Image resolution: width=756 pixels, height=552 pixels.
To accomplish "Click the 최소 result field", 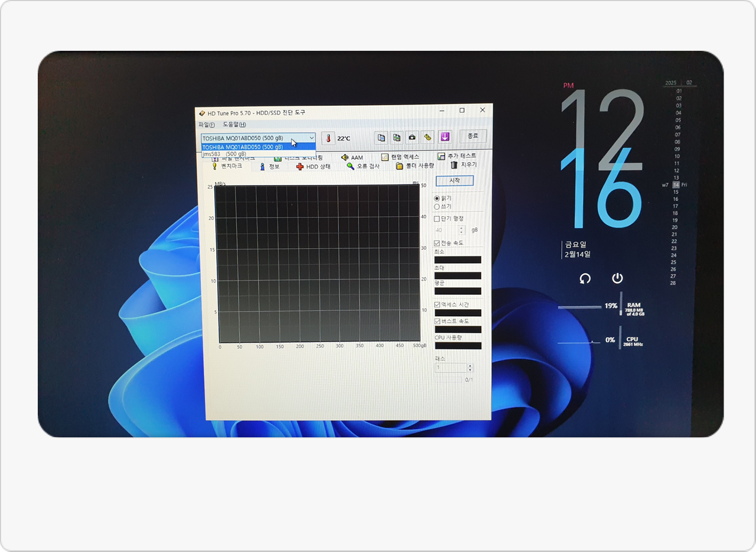I will (458, 259).
